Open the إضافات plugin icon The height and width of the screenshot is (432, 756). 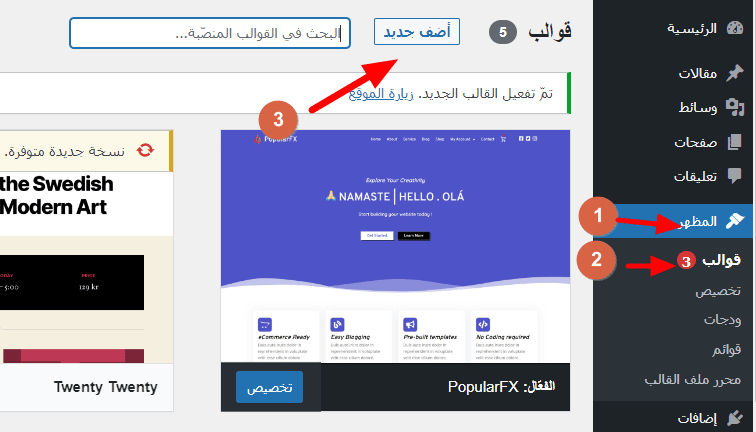[735, 418]
